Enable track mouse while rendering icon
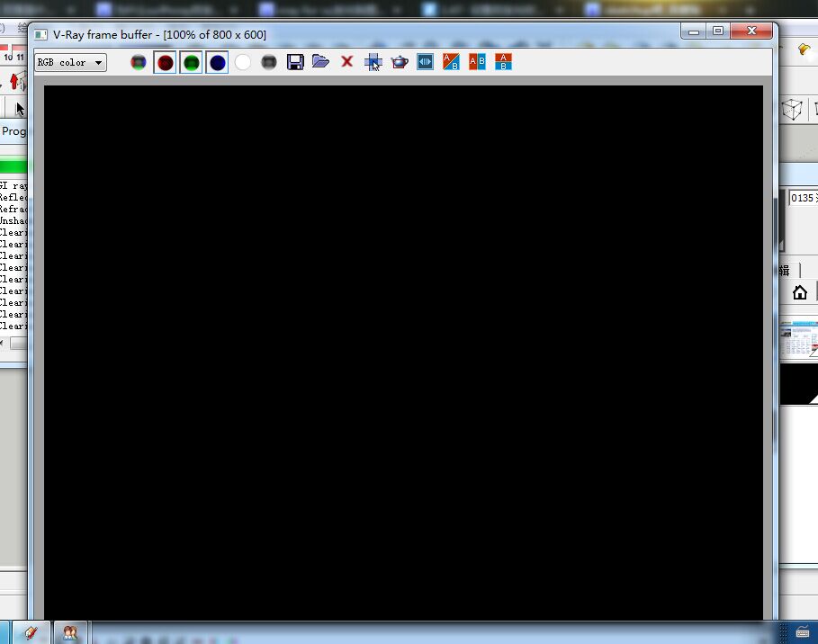Viewport: 818px width, 644px height. click(373, 62)
